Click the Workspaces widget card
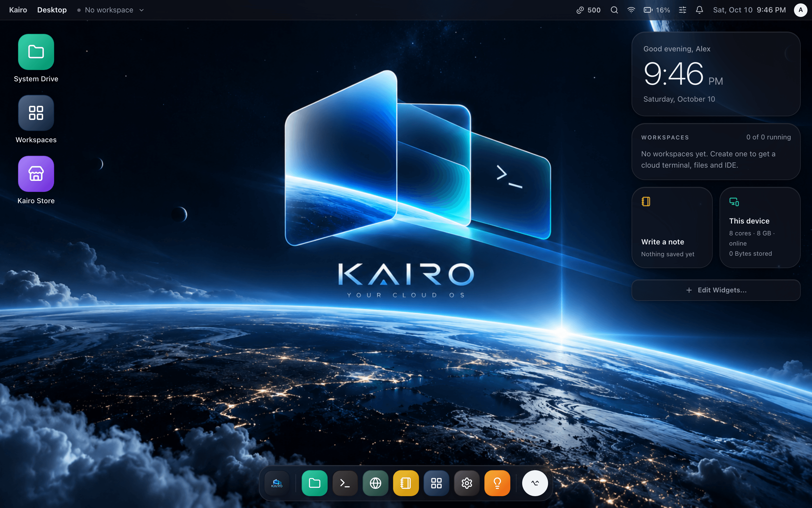Screen dimensions: 812x508 tap(716, 152)
